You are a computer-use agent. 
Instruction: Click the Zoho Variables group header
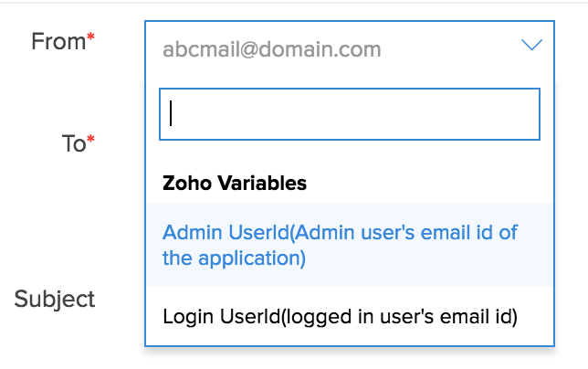235,183
